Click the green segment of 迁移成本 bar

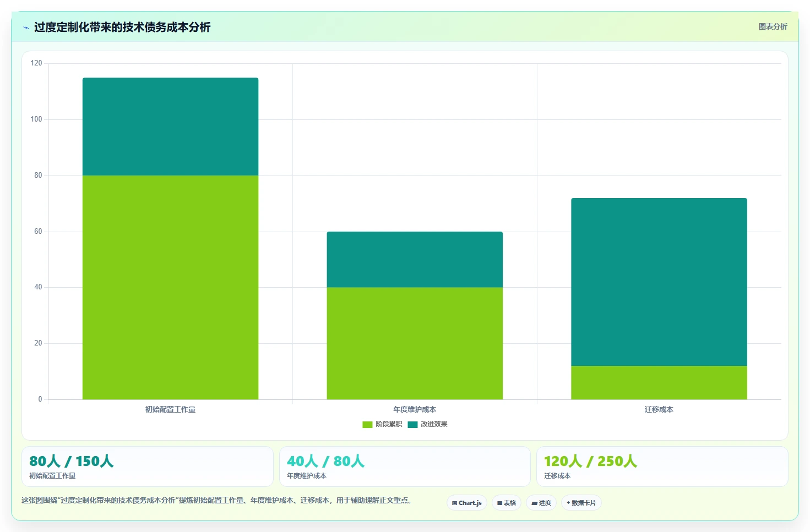coord(659,382)
